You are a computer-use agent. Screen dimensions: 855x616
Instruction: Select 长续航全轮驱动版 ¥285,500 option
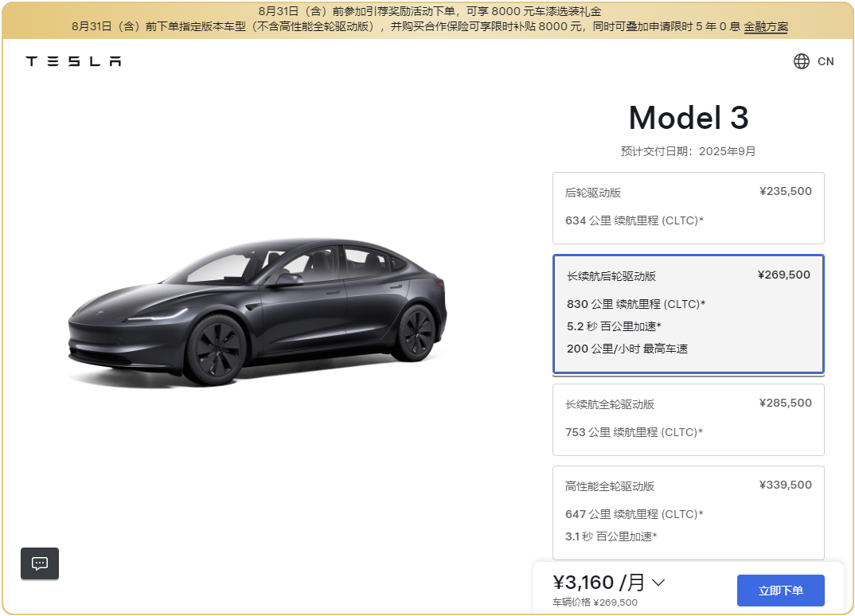(x=688, y=419)
